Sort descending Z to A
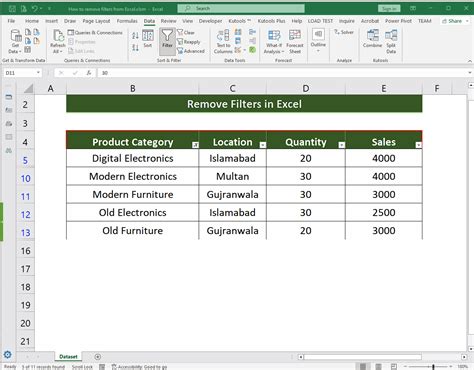Image resolution: width=474 pixels, height=370 pixels. coord(135,47)
